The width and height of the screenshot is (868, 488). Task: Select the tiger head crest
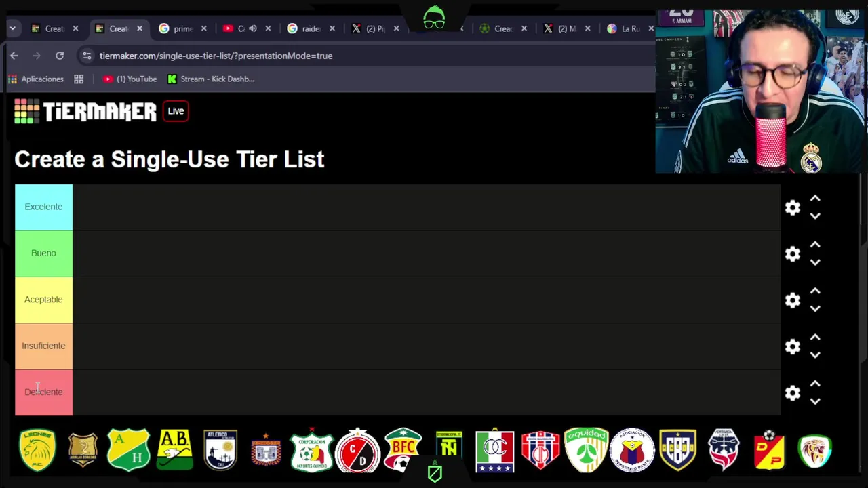coord(815,450)
